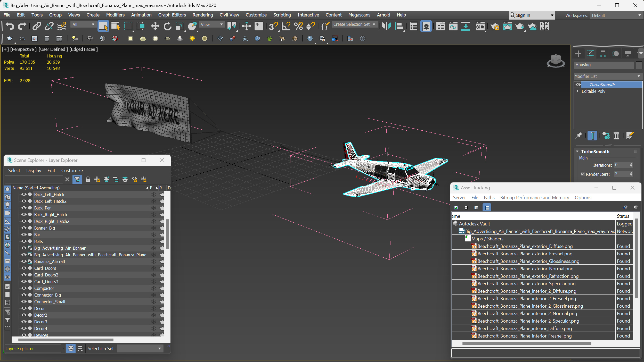Open the Rendering menu

click(203, 15)
